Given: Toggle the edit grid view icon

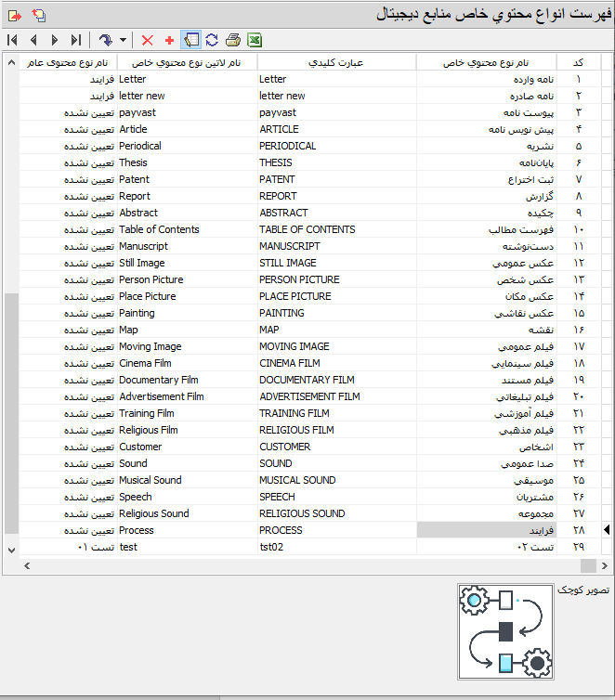Looking at the screenshot, I should click(x=191, y=40).
